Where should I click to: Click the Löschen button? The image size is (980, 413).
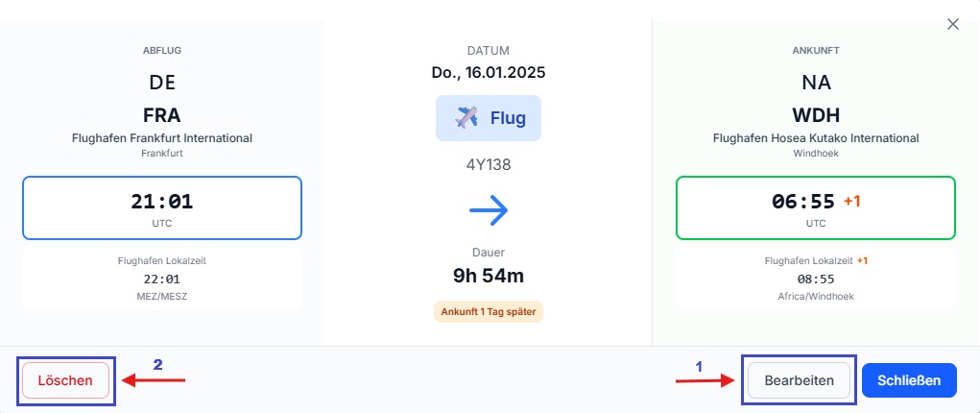(x=65, y=380)
